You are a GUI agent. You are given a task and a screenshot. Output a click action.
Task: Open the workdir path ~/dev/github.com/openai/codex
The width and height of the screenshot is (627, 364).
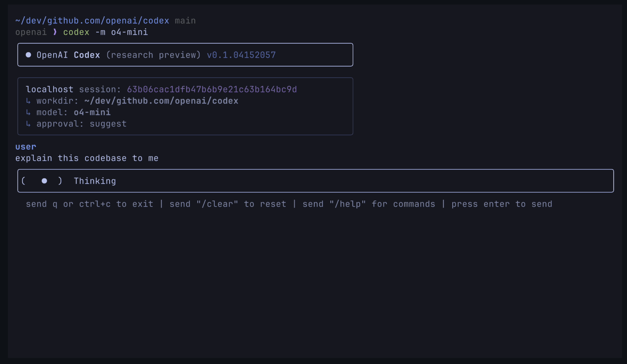[x=161, y=101]
